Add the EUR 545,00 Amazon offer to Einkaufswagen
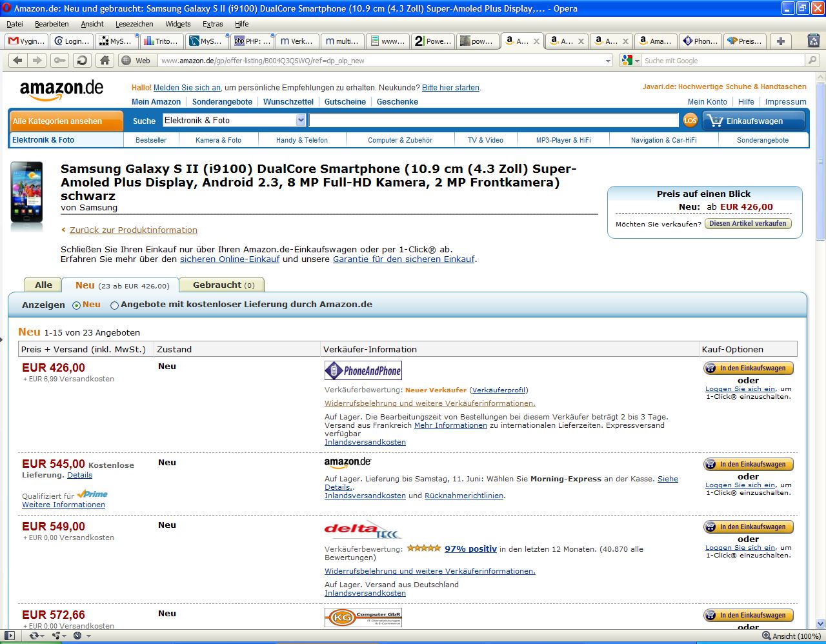The height and width of the screenshot is (644, 826). pyautogui.click(x=749, y=465)
